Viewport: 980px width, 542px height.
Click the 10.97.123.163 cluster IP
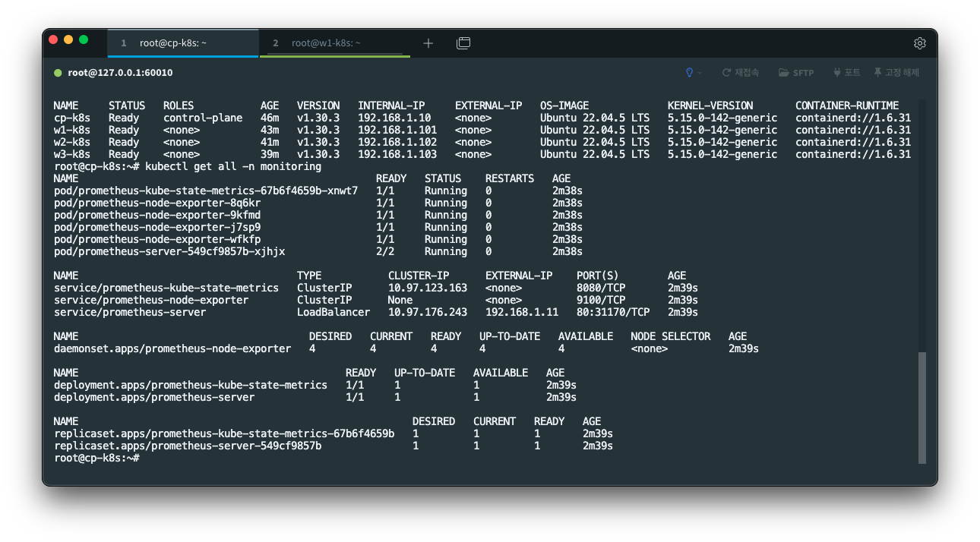point(428,288)
